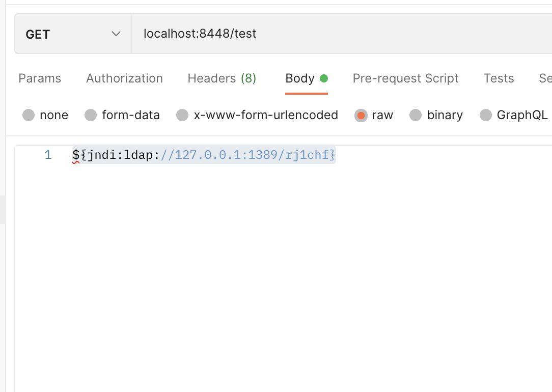Select the GraphQL body type

(486, 115)
